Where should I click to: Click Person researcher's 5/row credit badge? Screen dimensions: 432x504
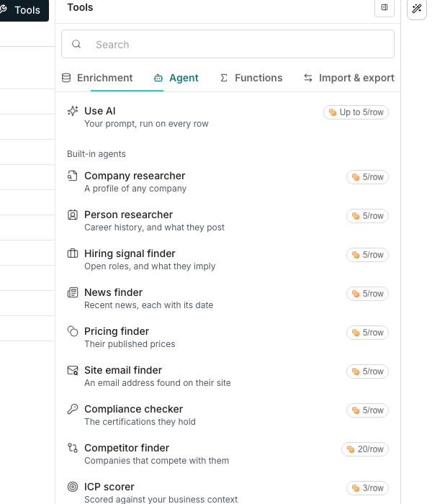point(367,216)
